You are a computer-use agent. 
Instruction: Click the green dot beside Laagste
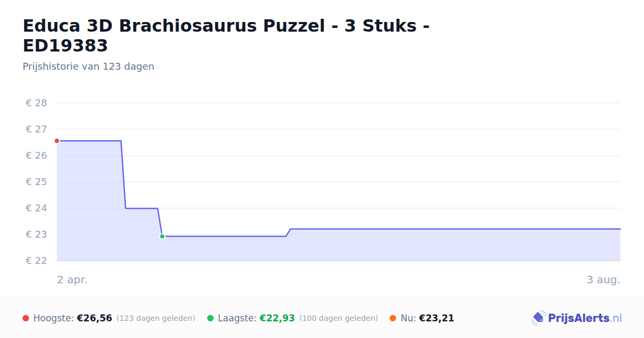click(210, 318)
